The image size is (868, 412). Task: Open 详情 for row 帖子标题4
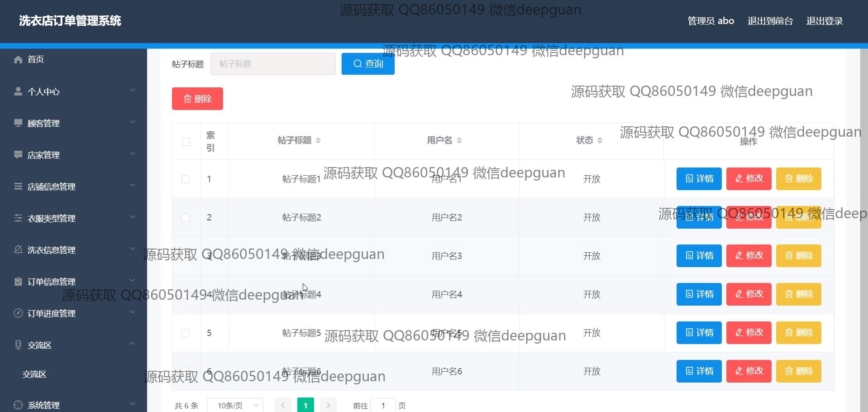coord(699,294)
